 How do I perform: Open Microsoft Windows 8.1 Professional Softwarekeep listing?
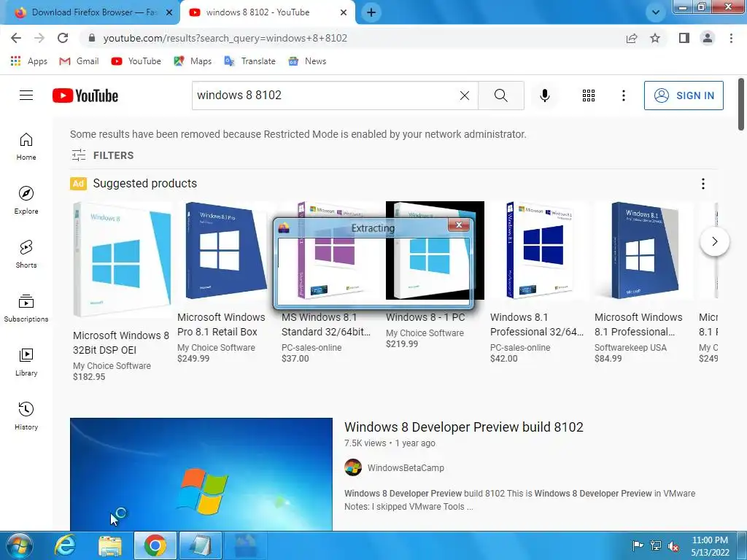tap(638, 324)
